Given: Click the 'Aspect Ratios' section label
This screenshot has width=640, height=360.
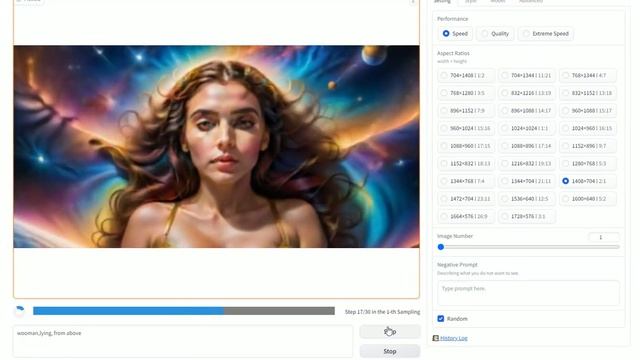Looking at the screenshot, I should [453, 53].
